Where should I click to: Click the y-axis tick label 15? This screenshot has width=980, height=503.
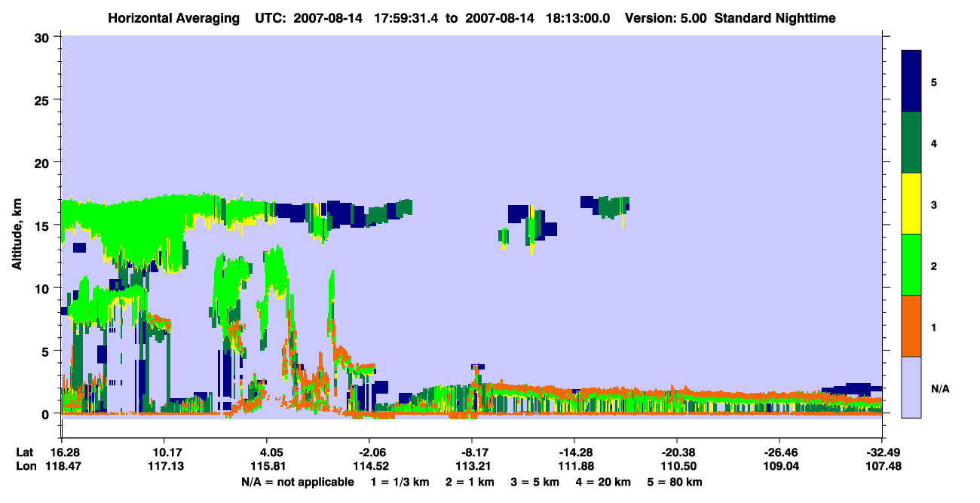coord(44,225)
